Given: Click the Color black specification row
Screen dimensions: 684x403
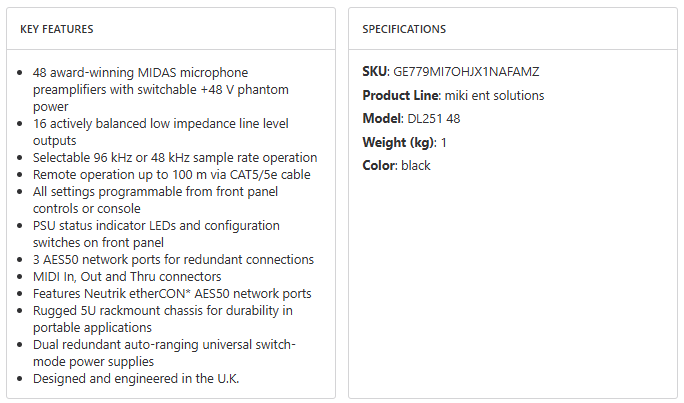Looking at the screenshot, I should coord(396,165).
